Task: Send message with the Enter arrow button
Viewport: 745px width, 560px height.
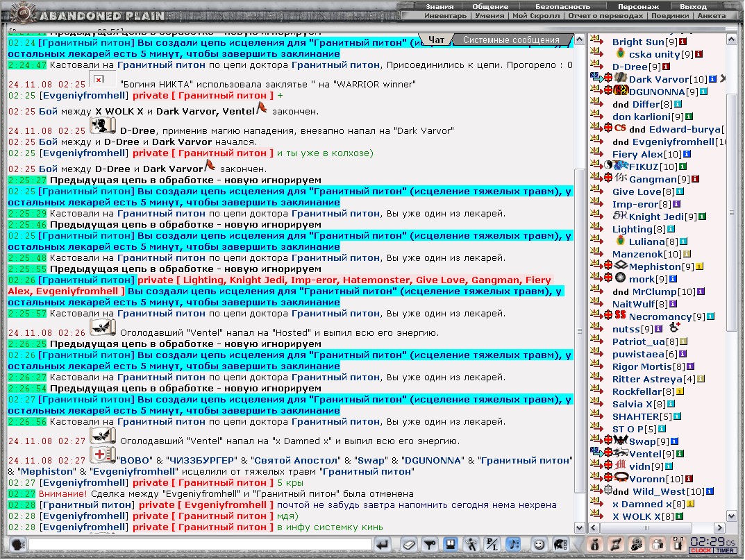Action: [x=383, y=544]
